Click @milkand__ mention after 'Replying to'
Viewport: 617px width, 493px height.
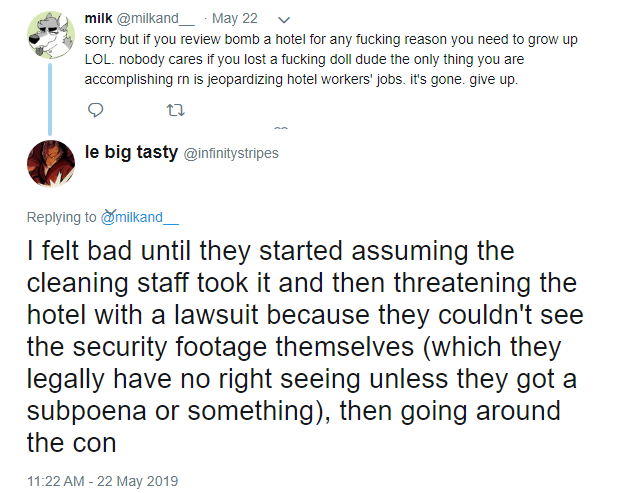(x=139, y=217)
